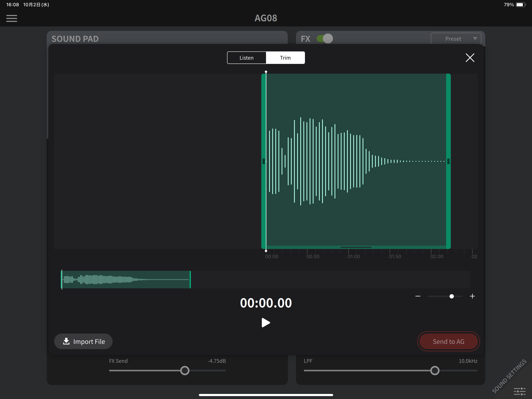Play the audio sample

266,323
